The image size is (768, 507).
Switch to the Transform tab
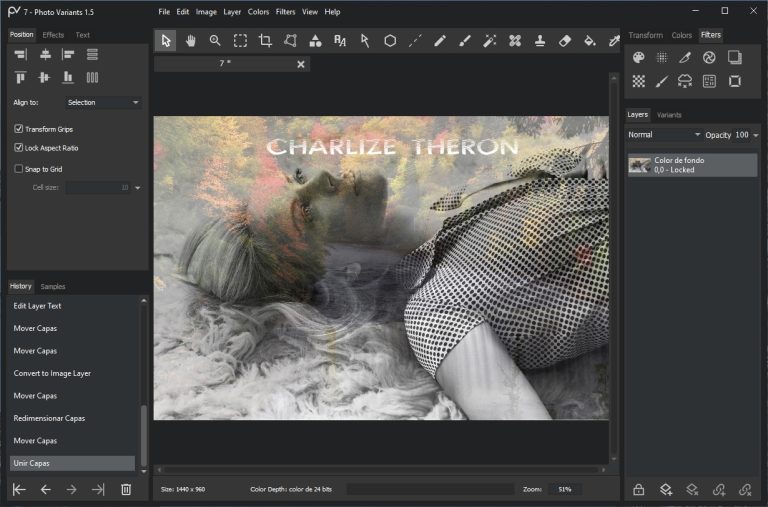point(646,35)
